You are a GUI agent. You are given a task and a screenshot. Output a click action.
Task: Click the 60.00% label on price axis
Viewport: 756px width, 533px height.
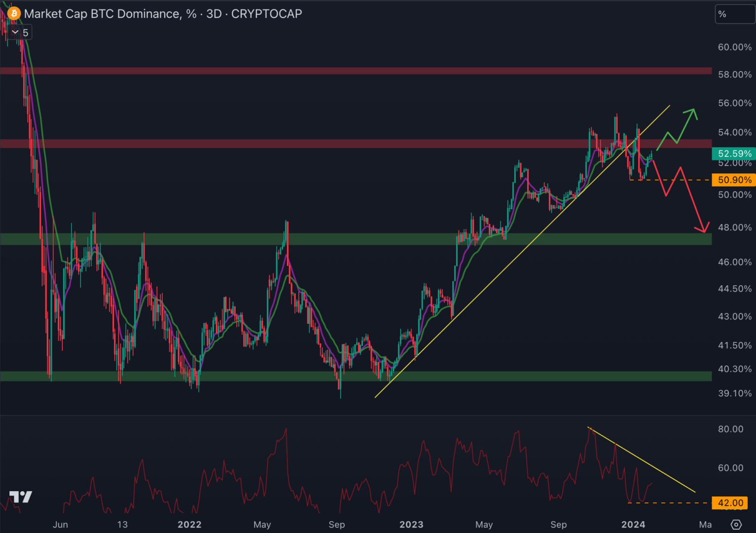click(734, 47)
